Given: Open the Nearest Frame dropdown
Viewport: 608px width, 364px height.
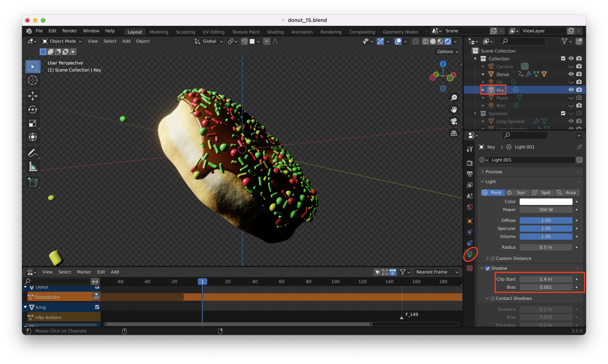Looking at the screenshot, I should tap(436, 272).
